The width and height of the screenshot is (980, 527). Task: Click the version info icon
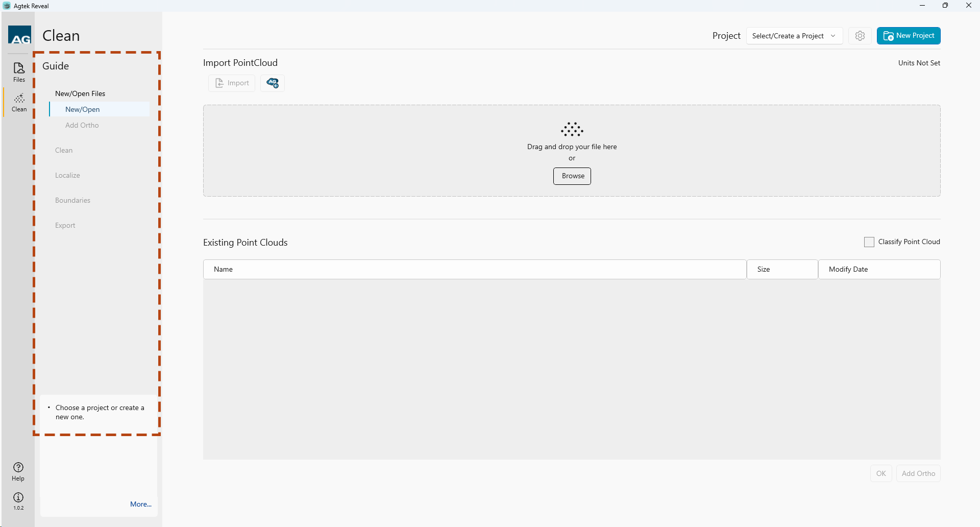pyautogui.click(x=18, y=500)
